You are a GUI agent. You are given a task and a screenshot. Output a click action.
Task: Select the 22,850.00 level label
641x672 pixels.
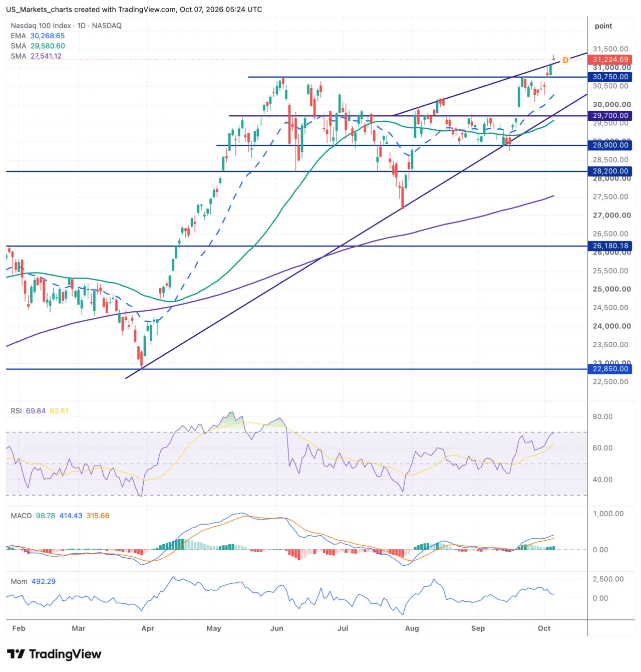pyautogui.click(x=610, y=369)
